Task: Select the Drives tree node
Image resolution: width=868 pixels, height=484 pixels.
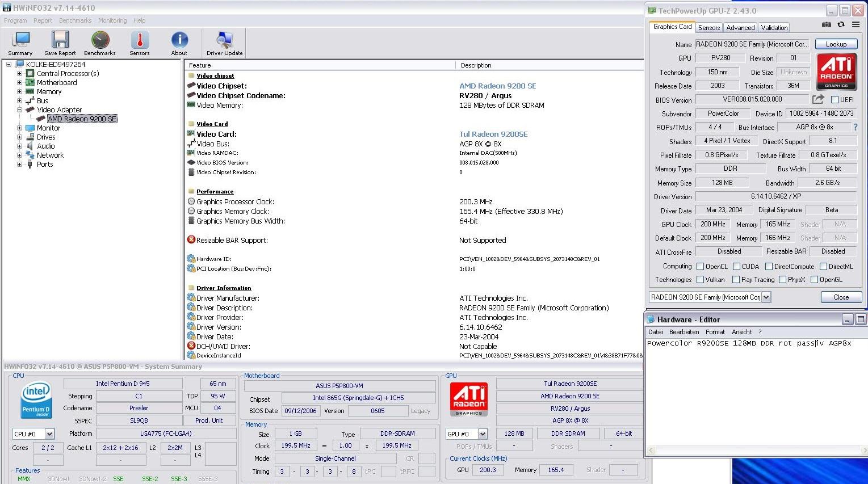Action: [x=47, y=137]
